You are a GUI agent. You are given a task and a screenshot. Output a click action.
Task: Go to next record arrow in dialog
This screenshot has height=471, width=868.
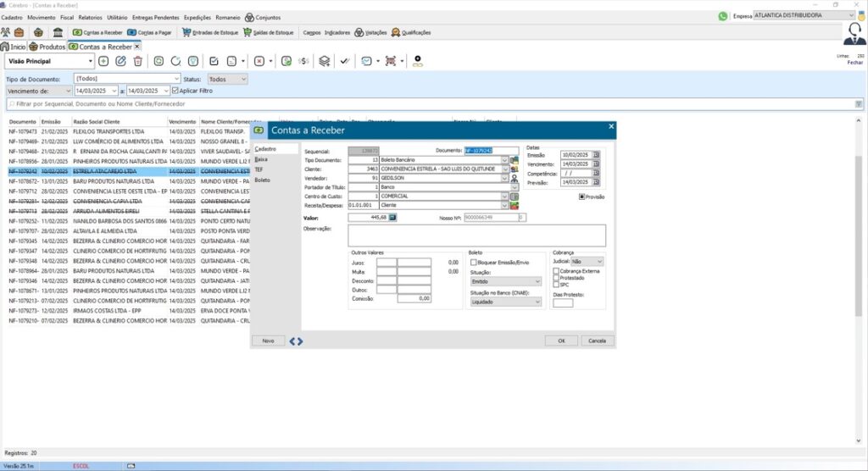pos(300,341)
